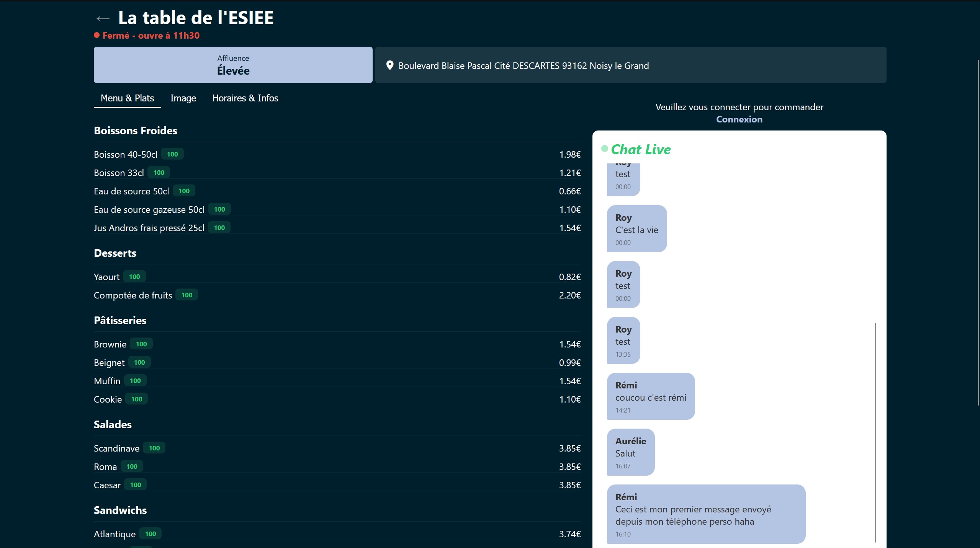Click the chat panel scrollbar
The height and width of the screenshot is (548, 980).
pos(875,432)
